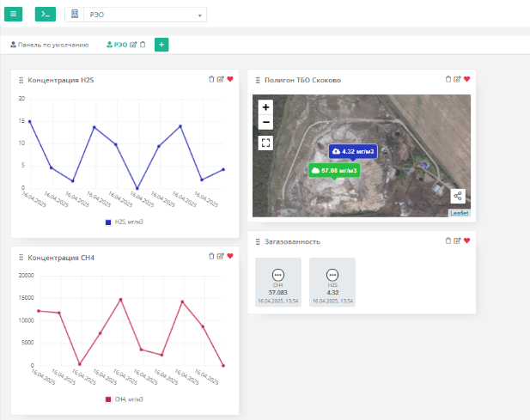Delete the Концентрация H2S widget
This screenshot has width=530, height=420.
(211, 79)
